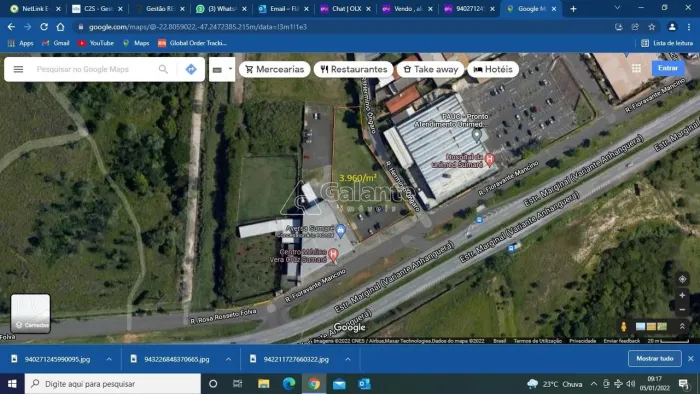
Task: Open the Apps bookmark
Action: click(x=21, y=43)
